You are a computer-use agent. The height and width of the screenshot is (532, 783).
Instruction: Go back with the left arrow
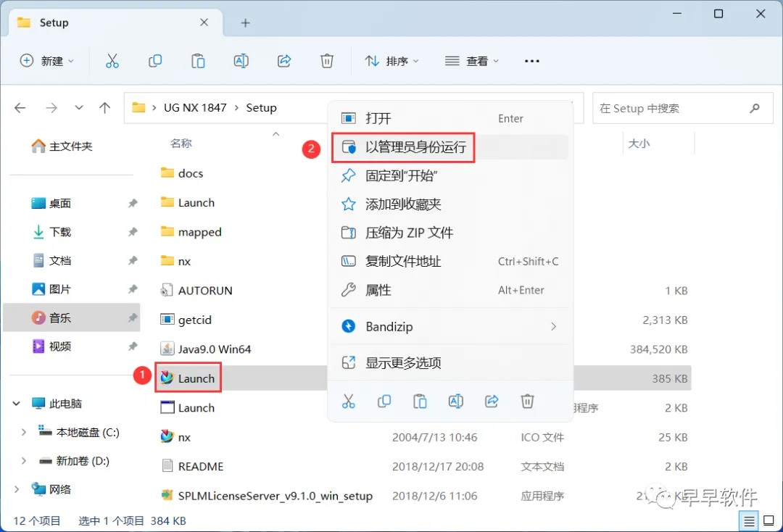[20, 108]
